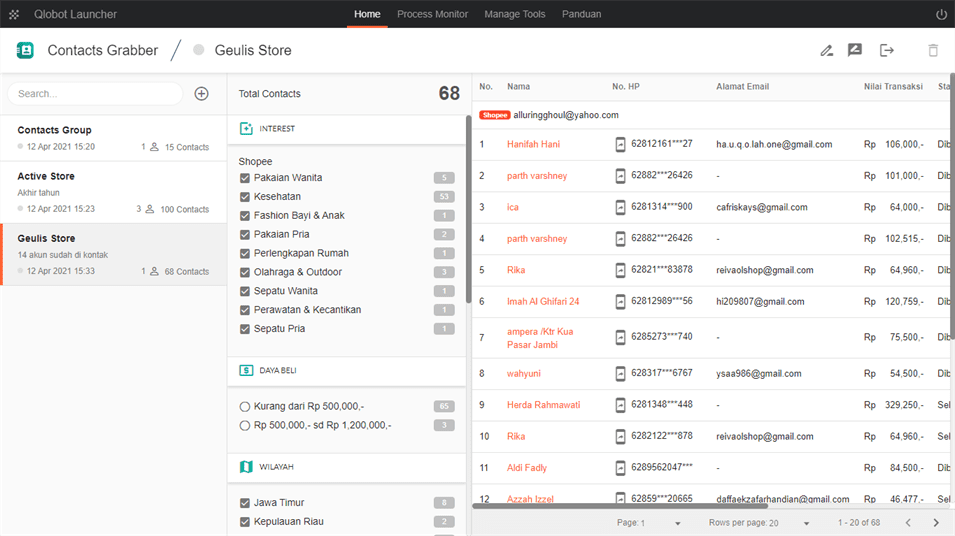955x536 pixels.
Task: Click the person icon in Contacts Group item
Action: click(x=154, y=147)
